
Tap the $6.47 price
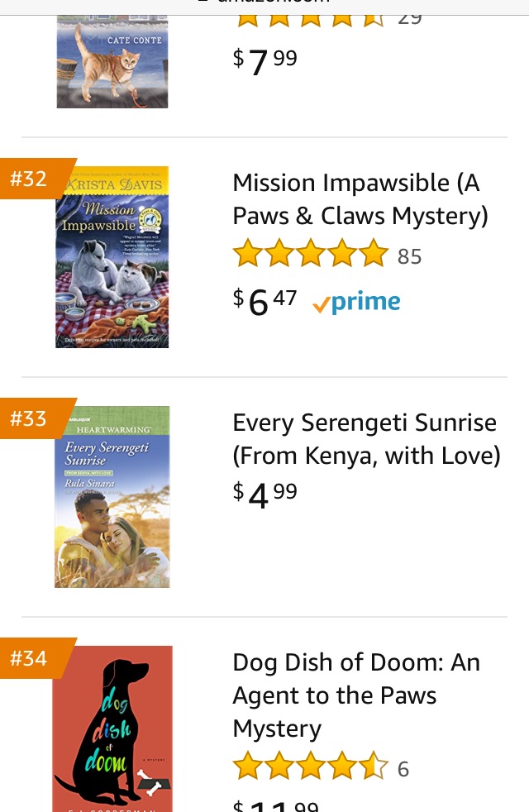click(264, 302)
